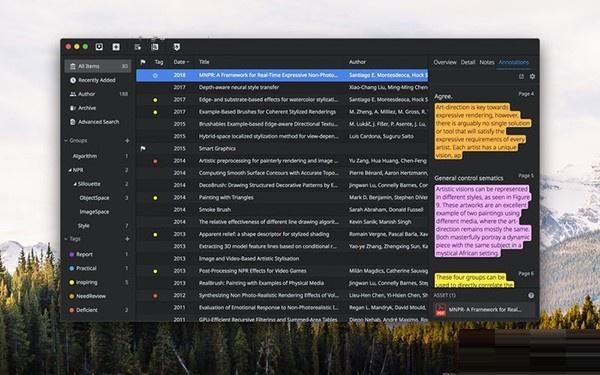
Task: Open asset 'MNPR- A Framework for Real...'
Action: pyautogui.click(x=484, y=310)
